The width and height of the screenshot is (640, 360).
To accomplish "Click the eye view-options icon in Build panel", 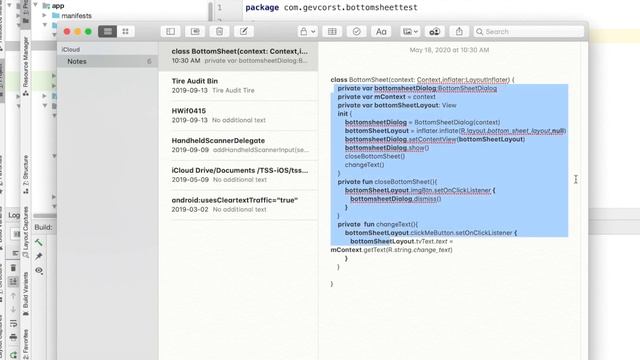I will tap(39, 270).
